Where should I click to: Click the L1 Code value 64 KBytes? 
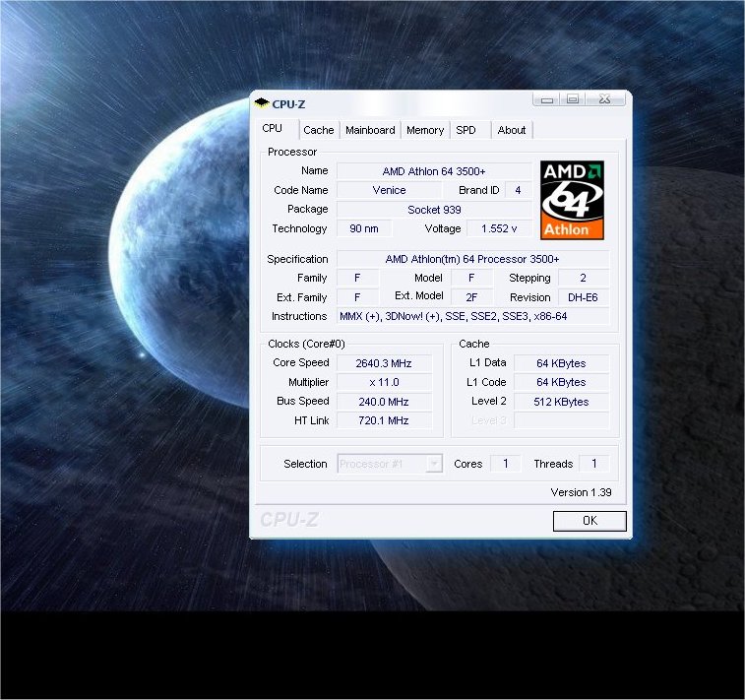561,383
